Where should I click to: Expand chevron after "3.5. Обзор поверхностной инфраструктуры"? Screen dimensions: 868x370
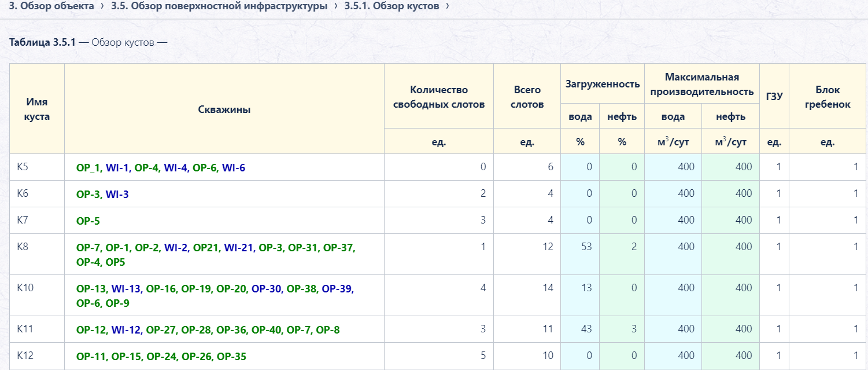pyautogui.click(x=336, y=6)
